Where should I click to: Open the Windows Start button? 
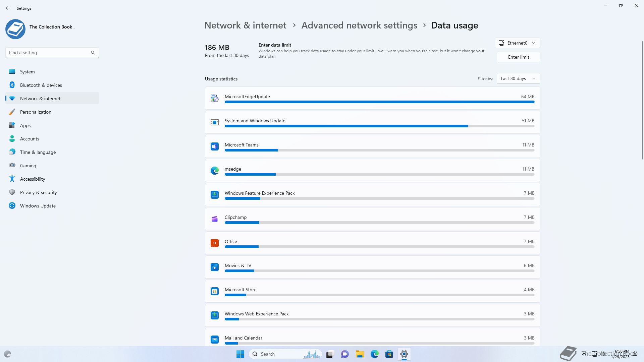240,354
